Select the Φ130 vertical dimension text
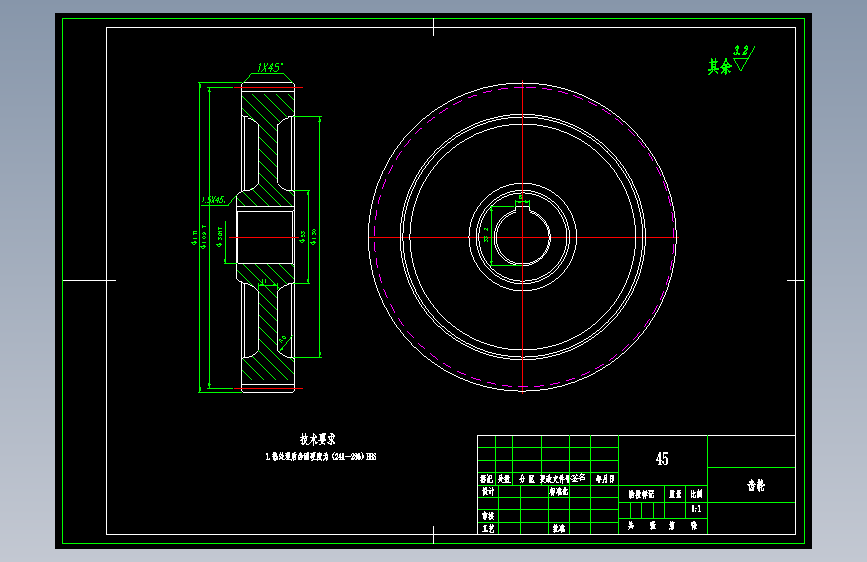Image resolution: width=867 pixels, height=562 pixels. (x=314, y=237)
